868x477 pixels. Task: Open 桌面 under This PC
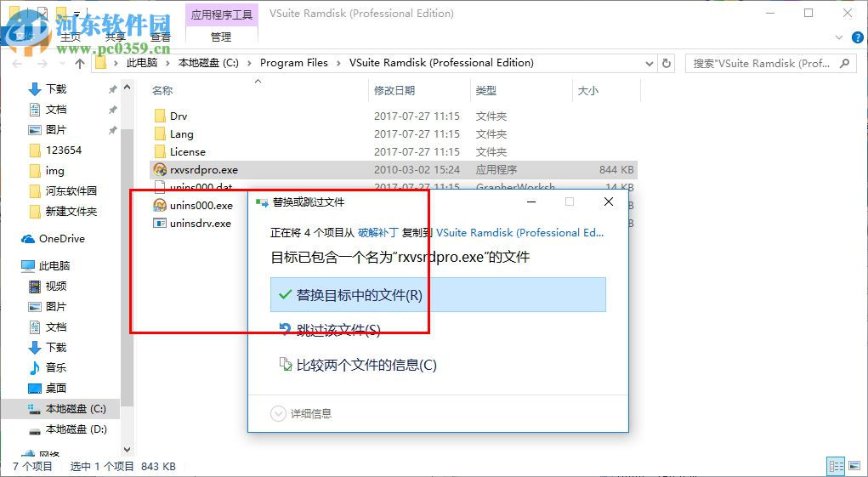tap(55, 388)
